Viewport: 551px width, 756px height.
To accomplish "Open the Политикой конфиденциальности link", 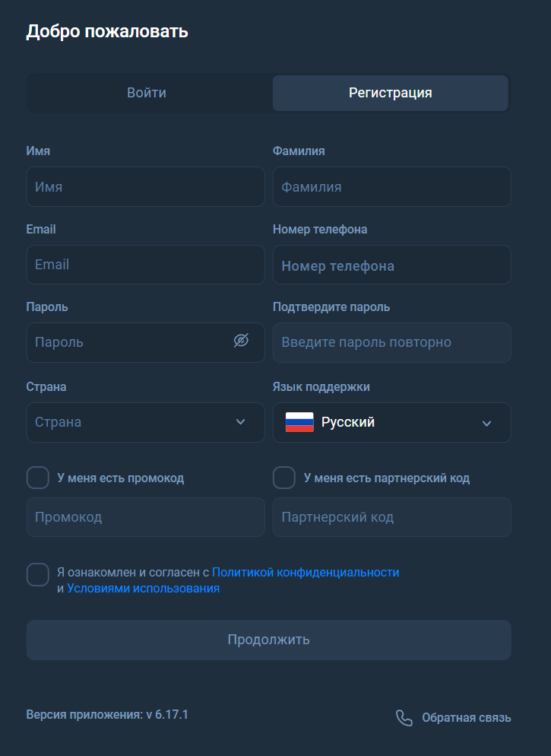I will (306, 572).
